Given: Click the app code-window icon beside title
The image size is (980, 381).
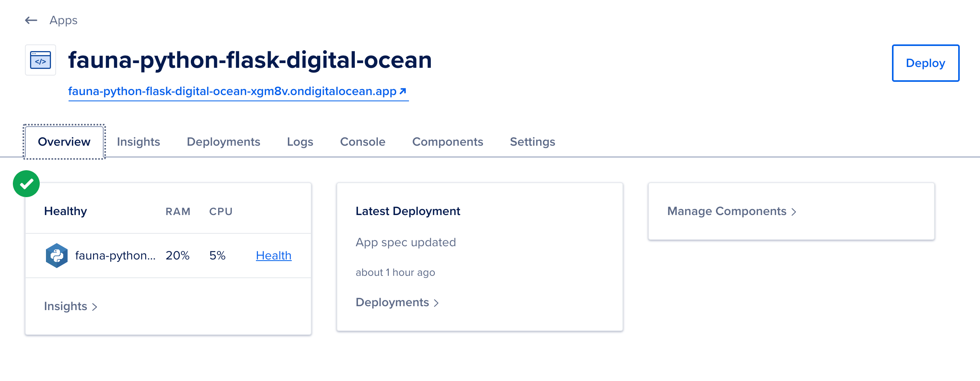Looking at the screenshot, I should pyautogui.click(x=41, y=60).
